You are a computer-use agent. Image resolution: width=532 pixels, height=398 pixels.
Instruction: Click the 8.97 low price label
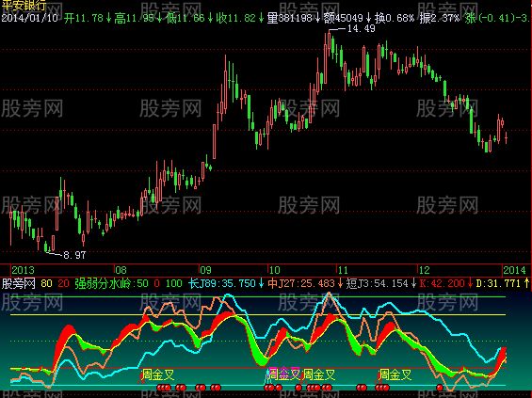coord(74,255)
